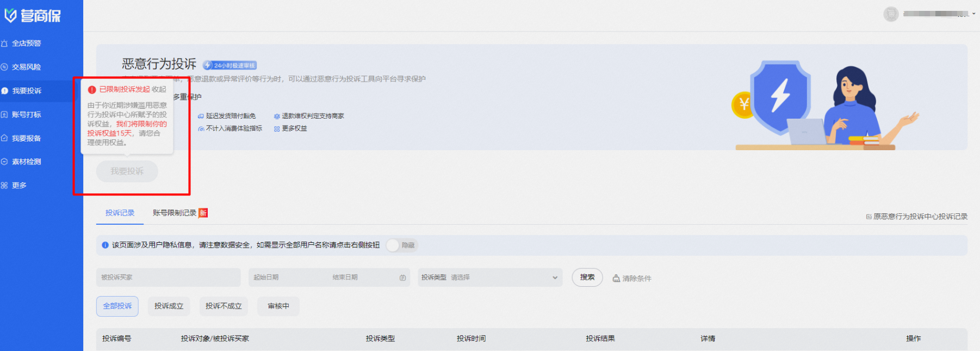This screenshot has height=351, width=980.
Task: Select the 投诉成立 filter
Action: (169, 306)
